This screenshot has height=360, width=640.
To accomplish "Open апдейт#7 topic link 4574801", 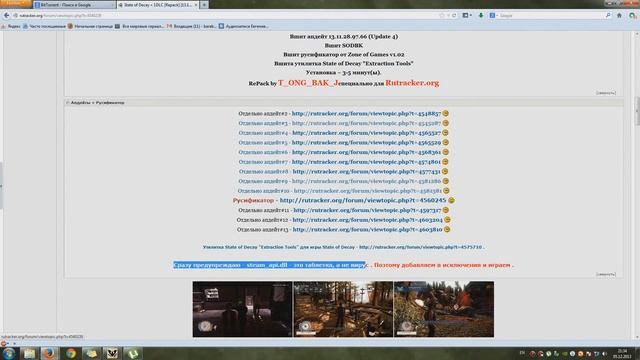I will [366, 162].
